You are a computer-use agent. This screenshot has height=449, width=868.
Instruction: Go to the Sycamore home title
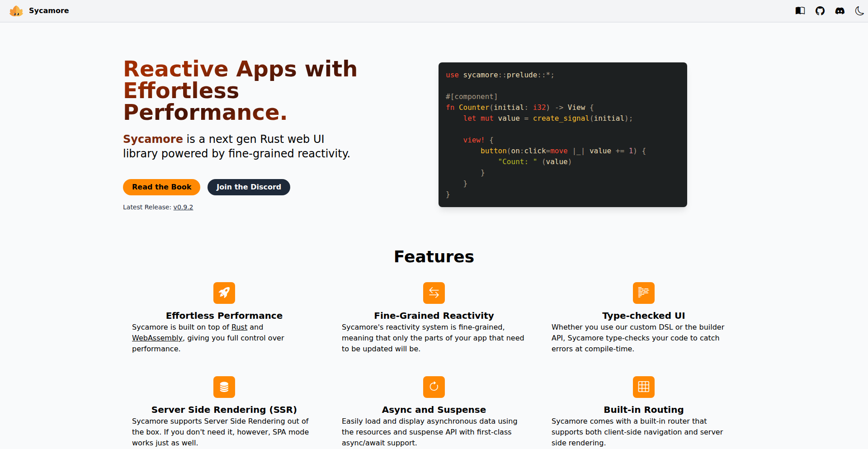[x=49, y=11]
